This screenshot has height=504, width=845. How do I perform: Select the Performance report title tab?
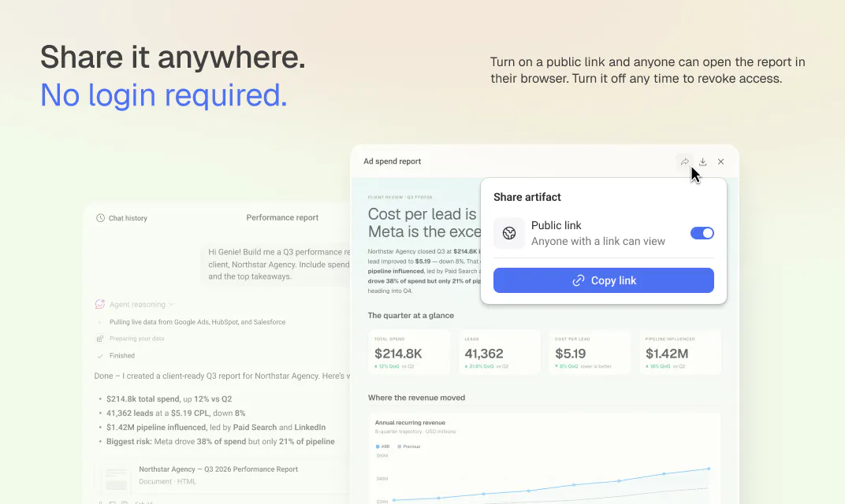click(x=282, y=217)
